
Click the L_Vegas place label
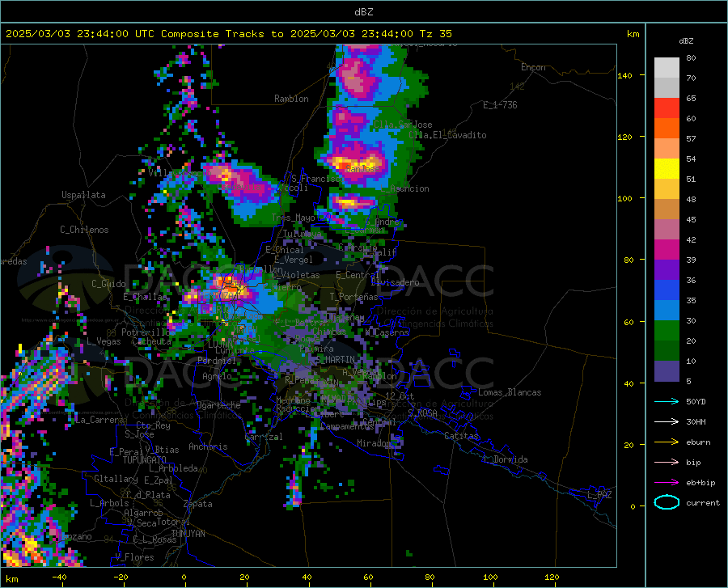(104, 341)
